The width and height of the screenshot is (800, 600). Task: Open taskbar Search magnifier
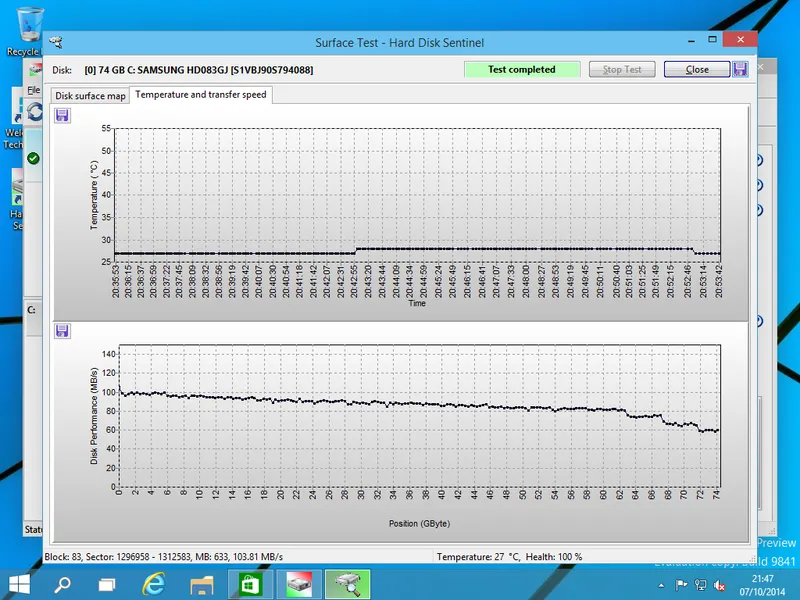coord(62,583)
